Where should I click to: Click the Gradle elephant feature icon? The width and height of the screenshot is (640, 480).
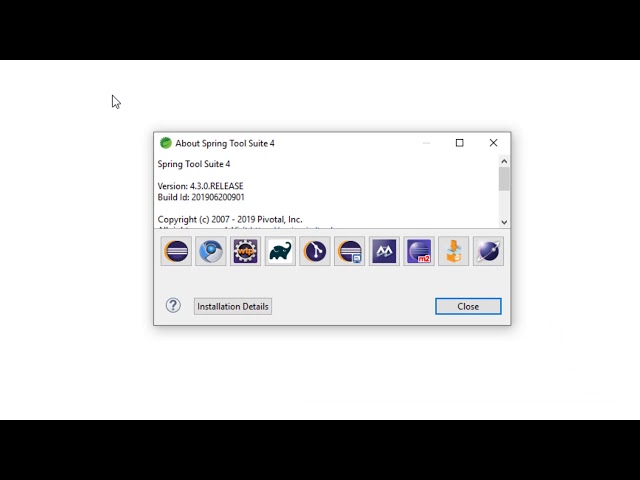click(280, 251)
